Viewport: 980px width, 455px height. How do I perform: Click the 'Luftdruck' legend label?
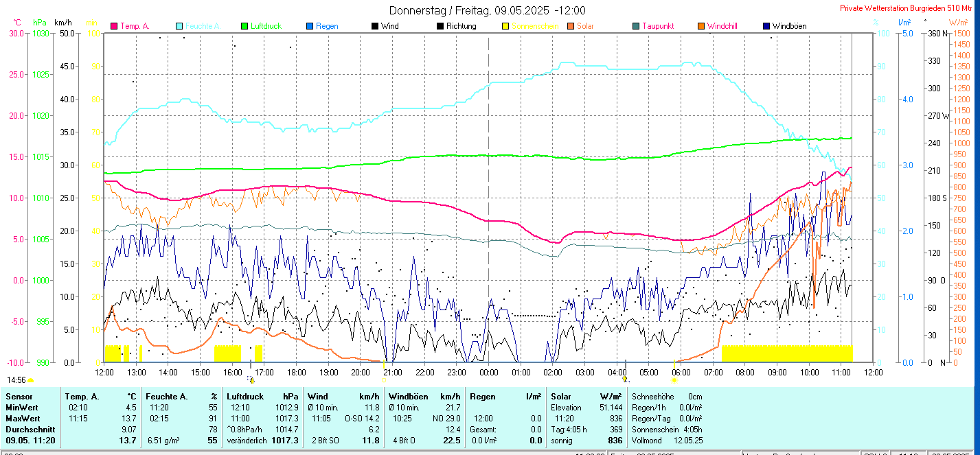[x=266, y=26]
